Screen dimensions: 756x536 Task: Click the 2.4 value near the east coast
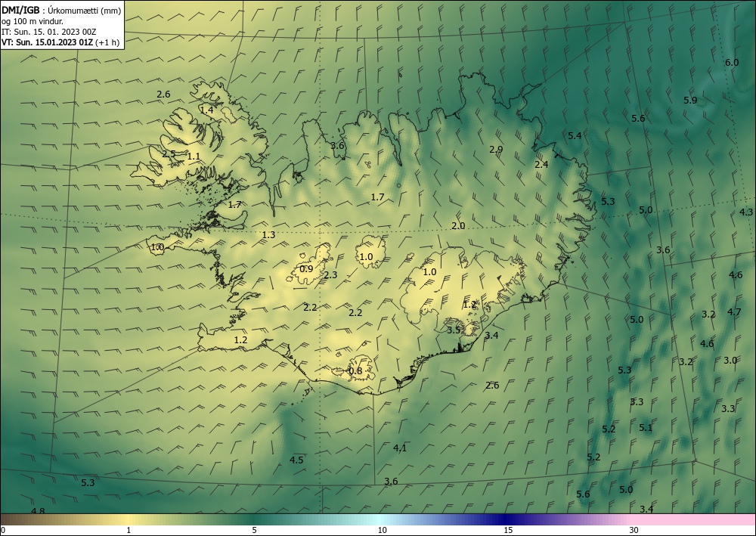tap(541, 164)
